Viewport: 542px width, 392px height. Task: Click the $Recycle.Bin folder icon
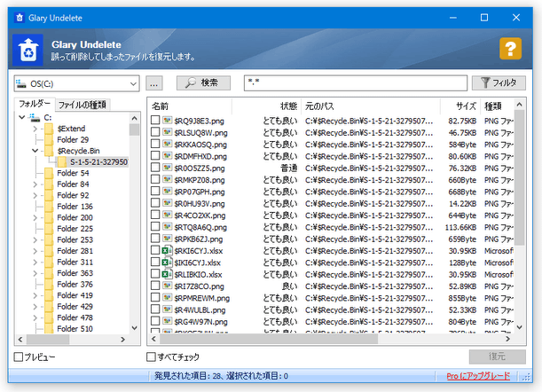49,151
